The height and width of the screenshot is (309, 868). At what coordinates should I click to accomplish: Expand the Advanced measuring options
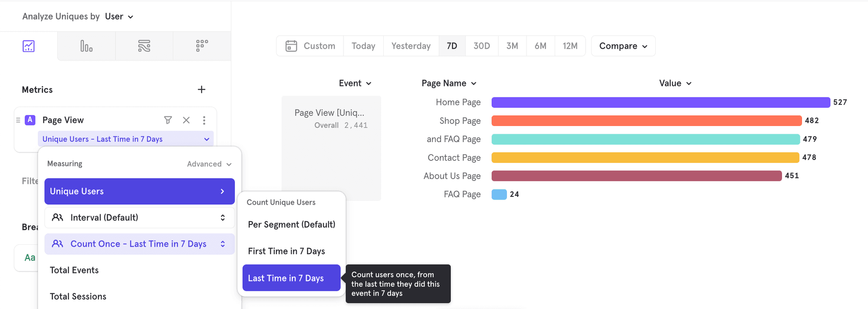(x=209, y=164)
